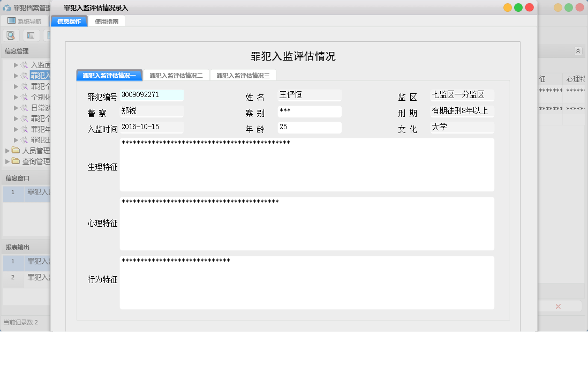The height and width of the screenshot is (378, 588).
Task: Open 罪犯入监评估情况三 tab
Action: click(x=243, y=76)
